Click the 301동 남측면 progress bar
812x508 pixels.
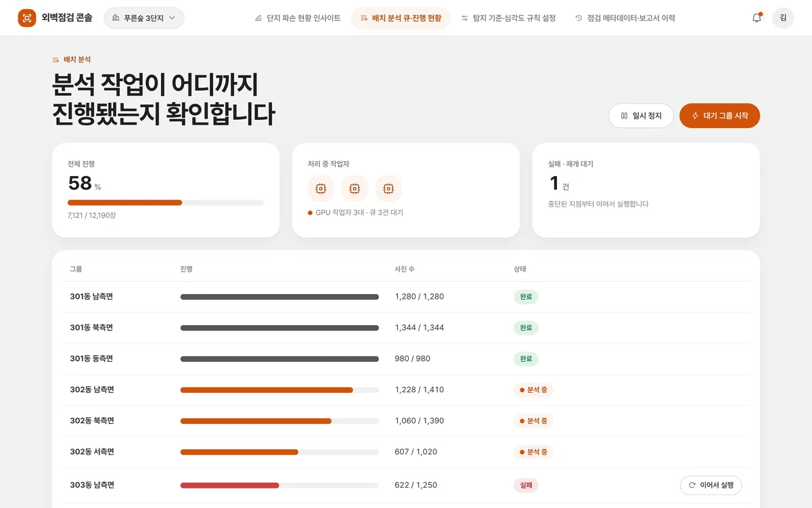279,297
